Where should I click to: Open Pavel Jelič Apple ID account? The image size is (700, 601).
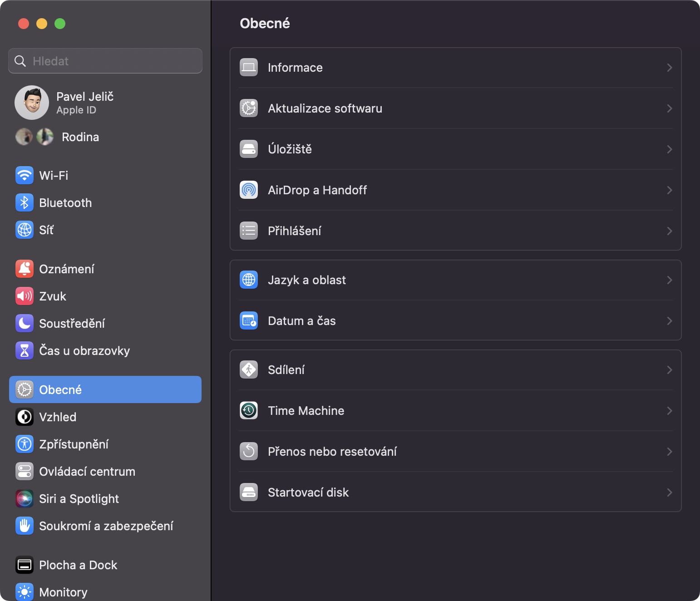(84, 103)
